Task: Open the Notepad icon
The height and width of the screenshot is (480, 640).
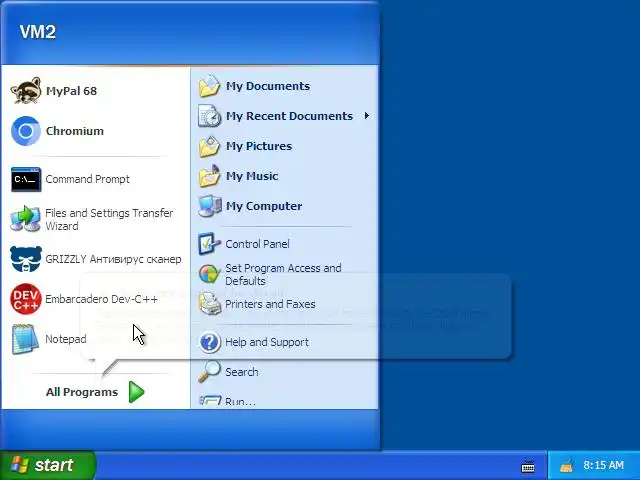Action: [x=25, y=339]
